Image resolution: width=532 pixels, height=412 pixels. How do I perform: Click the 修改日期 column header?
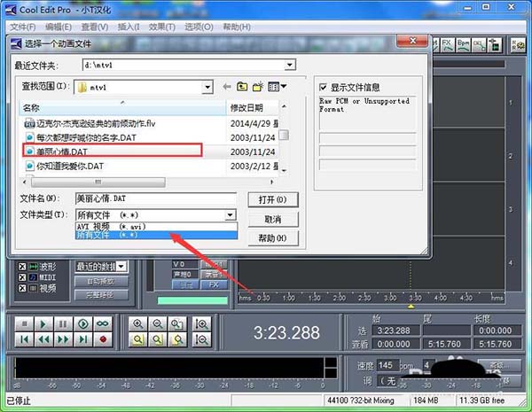[253, 108]
